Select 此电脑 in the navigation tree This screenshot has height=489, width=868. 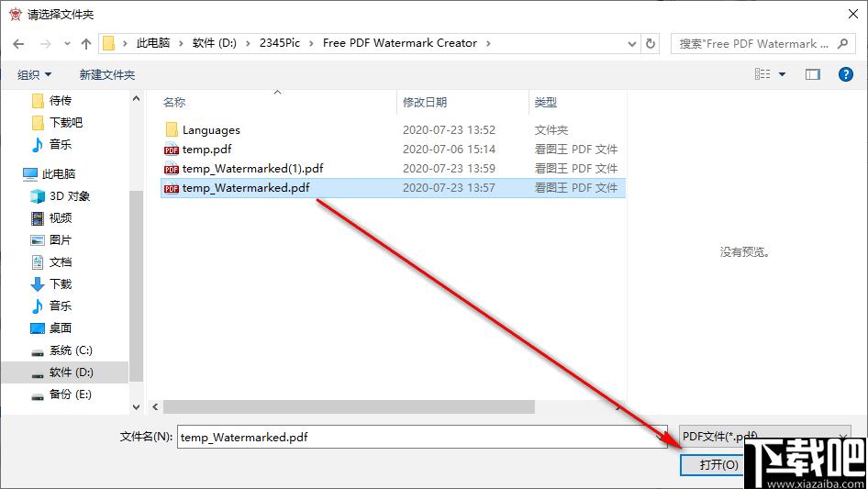pos(58,174)
